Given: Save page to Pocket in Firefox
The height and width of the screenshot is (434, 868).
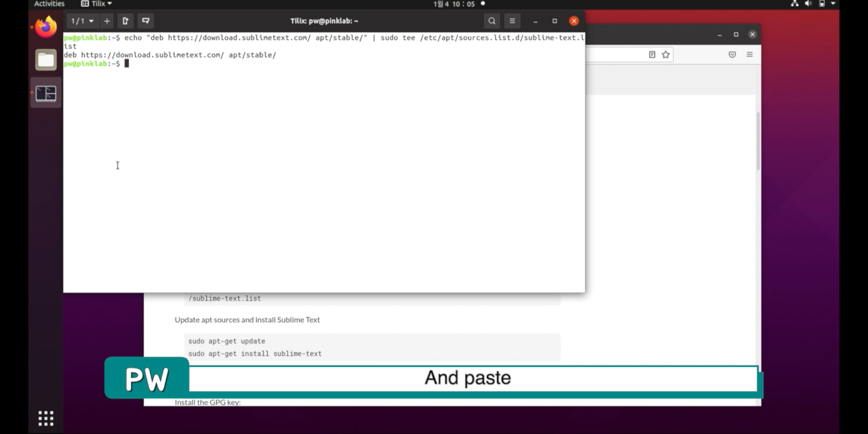Looking at the screenshot, I should [732, 54].
